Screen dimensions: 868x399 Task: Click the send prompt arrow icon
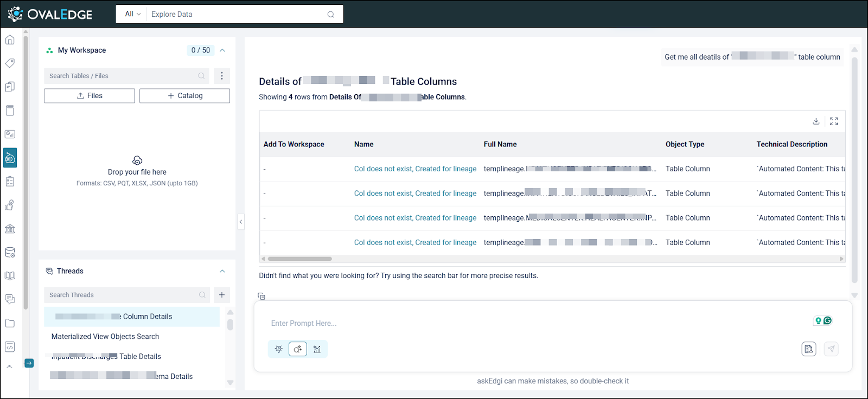[831, 349]
